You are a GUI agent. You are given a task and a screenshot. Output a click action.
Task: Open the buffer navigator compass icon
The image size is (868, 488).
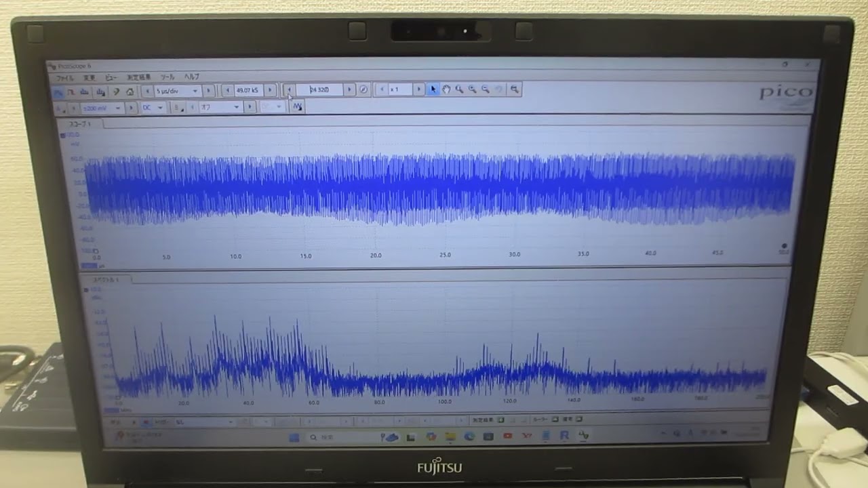pos(363,89)
